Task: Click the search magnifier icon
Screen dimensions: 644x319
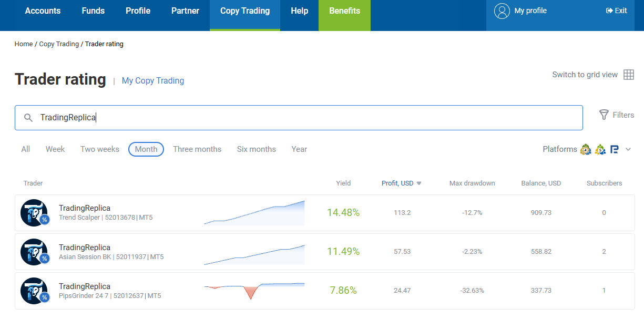Action: pos(28,118)
